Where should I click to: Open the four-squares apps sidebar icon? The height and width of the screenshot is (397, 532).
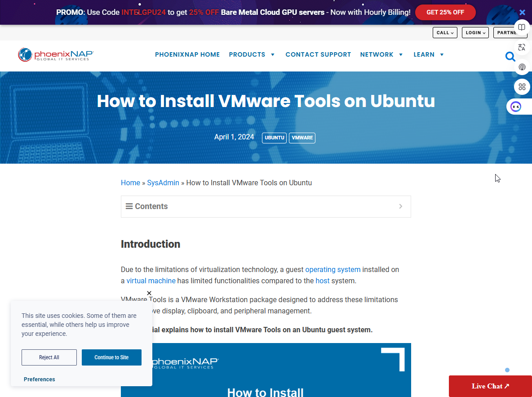coord(522,87)
